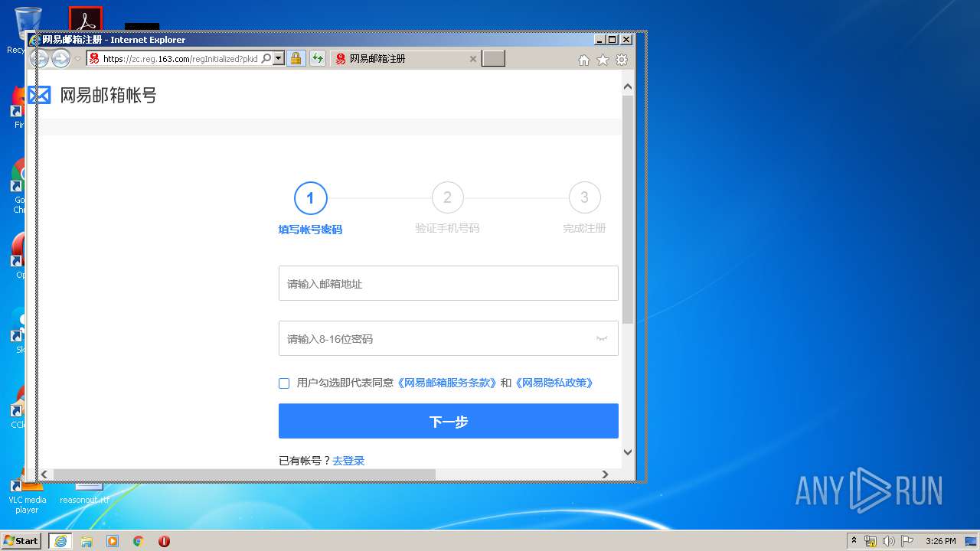Click the address bar search magnifier icon
This screenshot has width=980, height=551.
266,58
